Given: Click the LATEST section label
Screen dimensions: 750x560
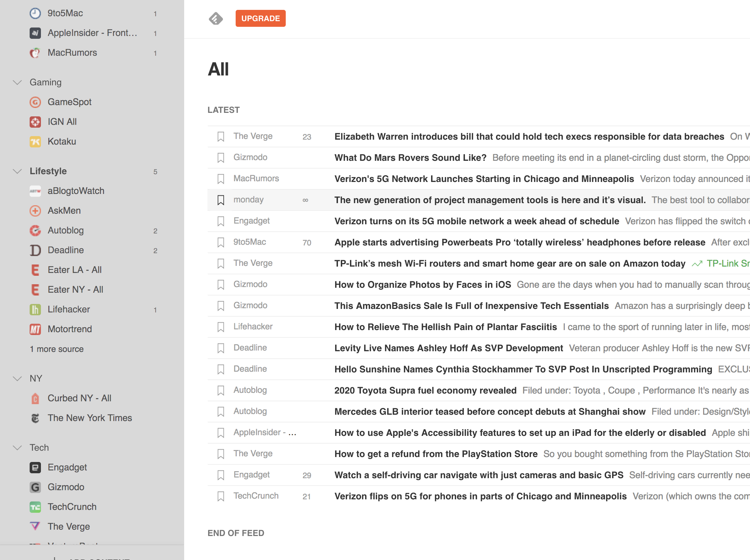Looking at the screenshot, I should tap(224, 110).
